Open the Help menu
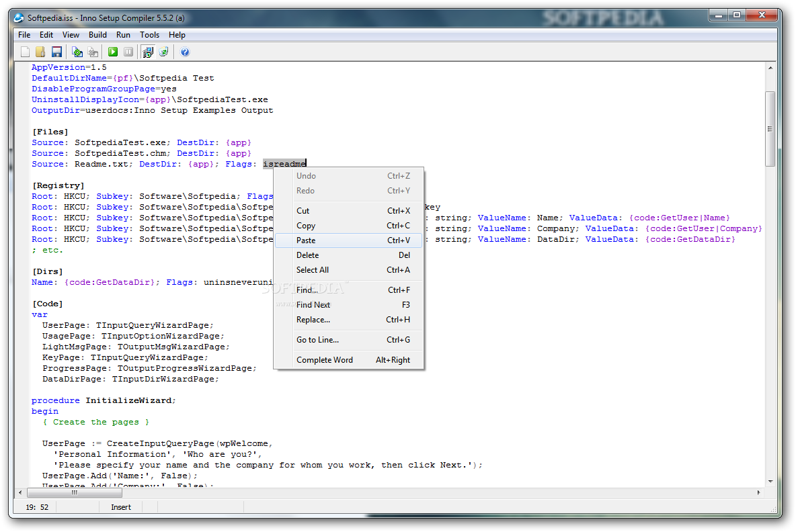This screenshot has width=796, height=532. [x=177, y=34]
